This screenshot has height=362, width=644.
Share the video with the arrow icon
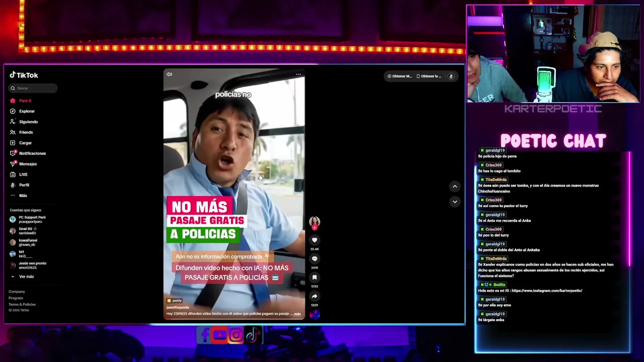pyautogui.click(x=314, y=296)
